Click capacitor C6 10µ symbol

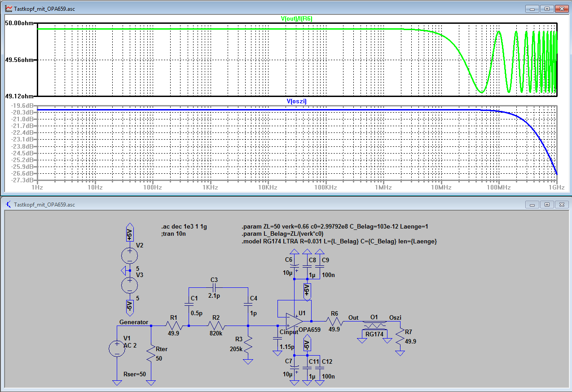point(294,266)
